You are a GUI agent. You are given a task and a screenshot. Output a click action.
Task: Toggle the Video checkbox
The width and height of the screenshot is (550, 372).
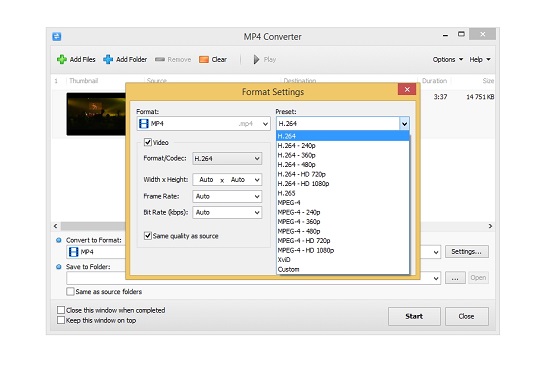click(x=148, y=142)
